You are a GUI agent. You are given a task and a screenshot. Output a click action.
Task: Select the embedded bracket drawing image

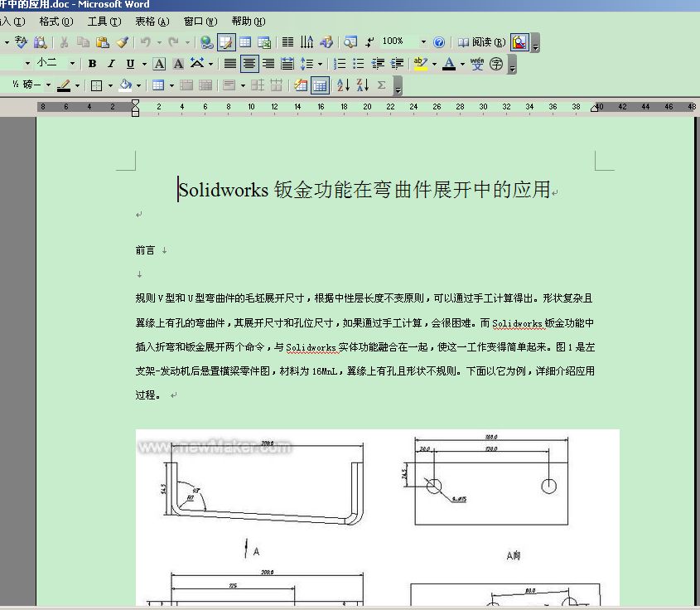point(377,517)
